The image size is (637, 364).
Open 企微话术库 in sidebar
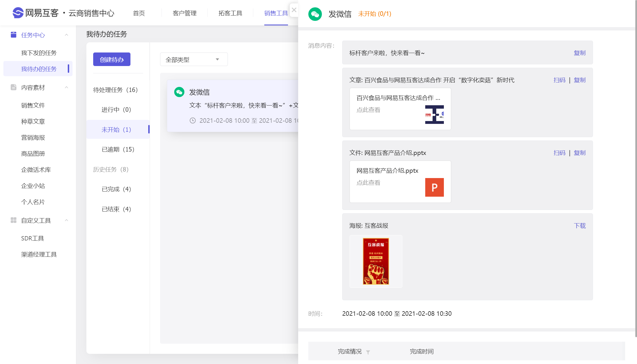(x=36, y=170)
